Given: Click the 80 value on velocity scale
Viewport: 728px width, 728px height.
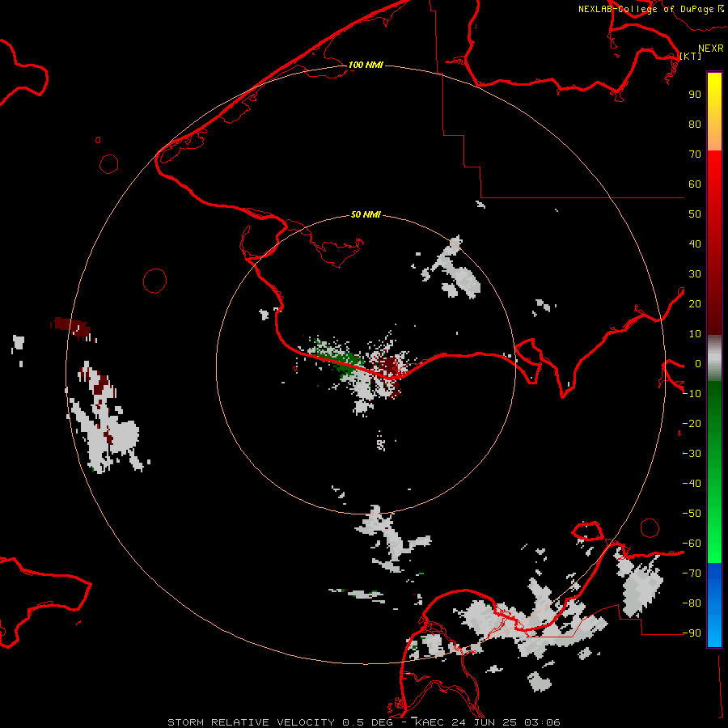Looking at the screenshot, I should click(695, 124).
